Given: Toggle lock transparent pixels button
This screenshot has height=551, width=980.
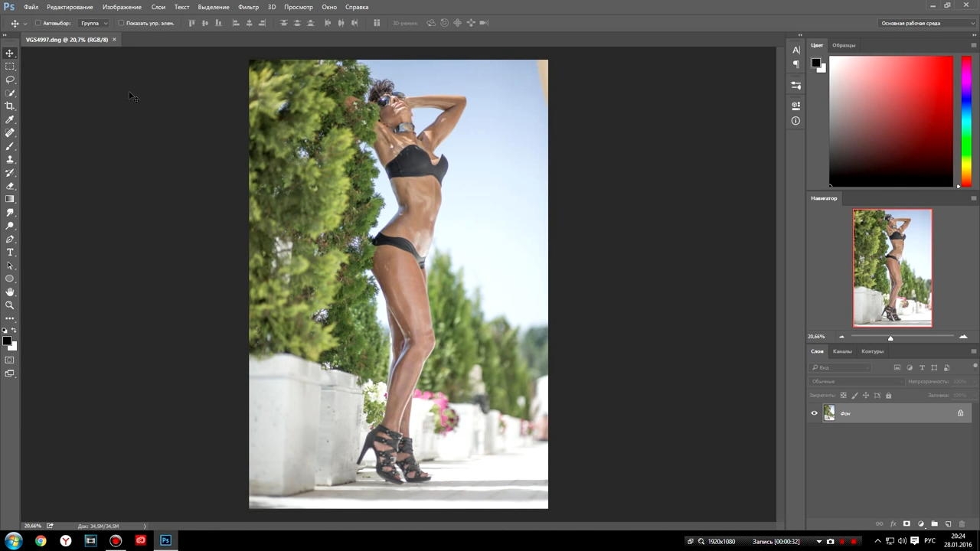Looking at the screenshot, I should tap(844, 396).
